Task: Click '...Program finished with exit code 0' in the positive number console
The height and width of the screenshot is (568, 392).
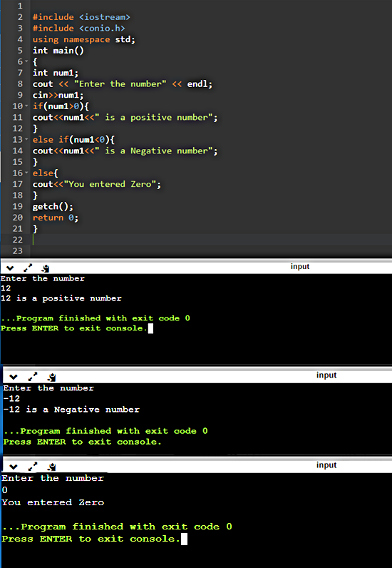Action: tap(96, 318)
